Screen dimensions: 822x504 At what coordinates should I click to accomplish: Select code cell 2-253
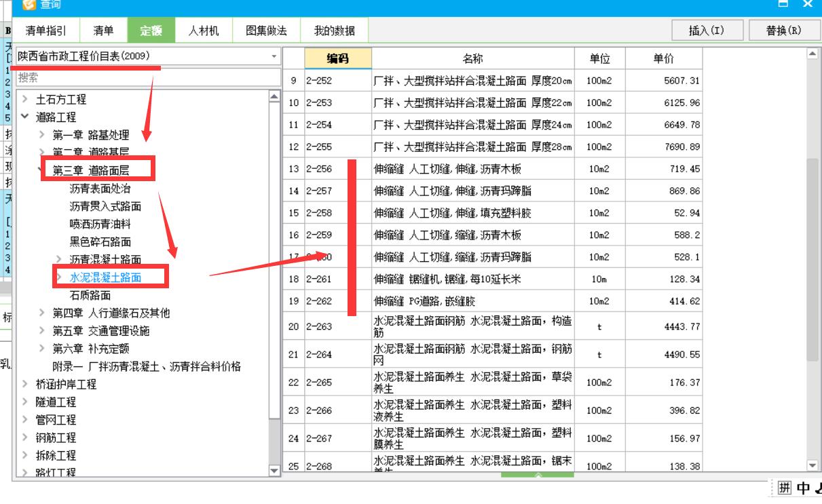coord(337,103)
